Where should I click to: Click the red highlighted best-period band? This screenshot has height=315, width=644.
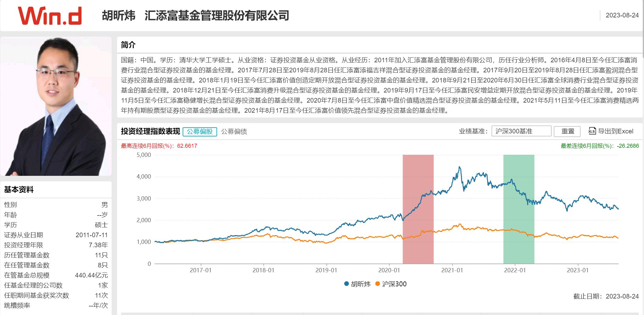coord(418,209)
